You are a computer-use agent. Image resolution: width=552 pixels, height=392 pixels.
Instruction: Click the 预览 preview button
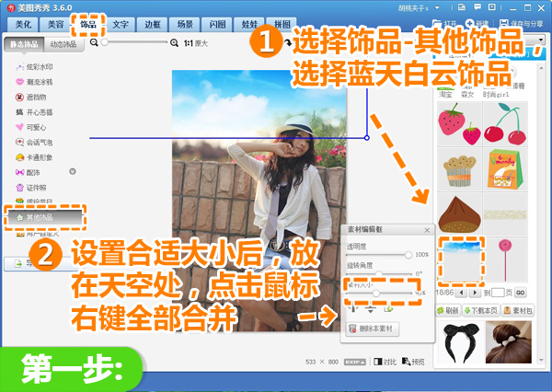coord(413,362)
